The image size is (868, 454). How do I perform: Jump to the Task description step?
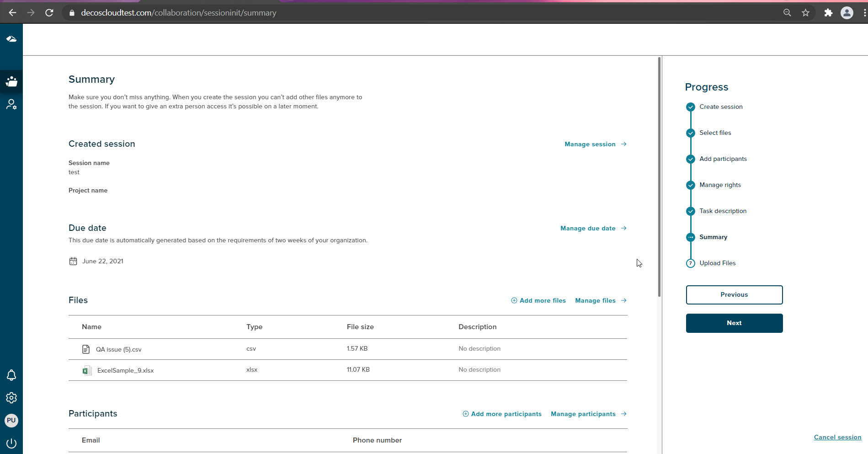[723, 211]
